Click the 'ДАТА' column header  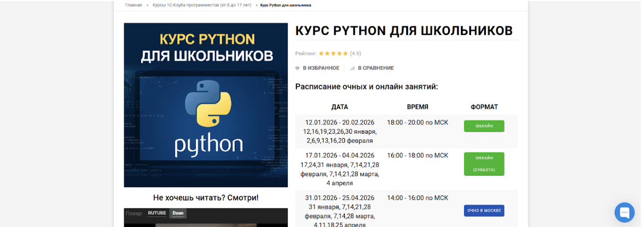point(340,107)
